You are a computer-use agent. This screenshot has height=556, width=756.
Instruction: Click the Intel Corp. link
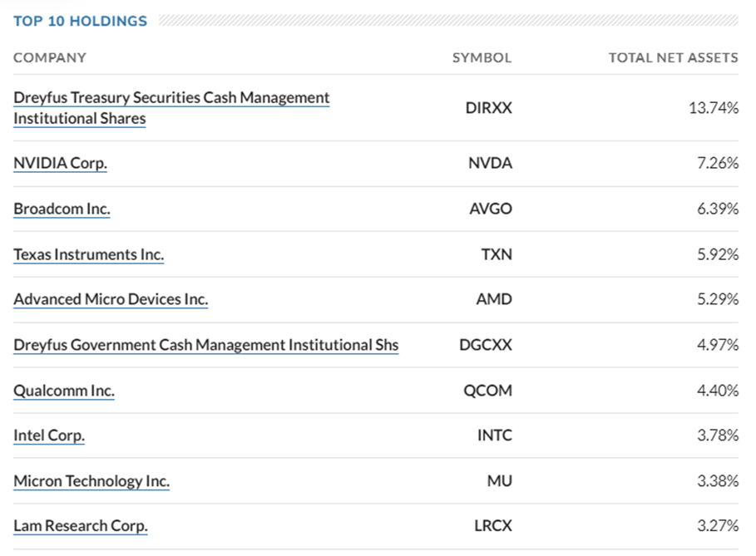[x=49, y=435]
